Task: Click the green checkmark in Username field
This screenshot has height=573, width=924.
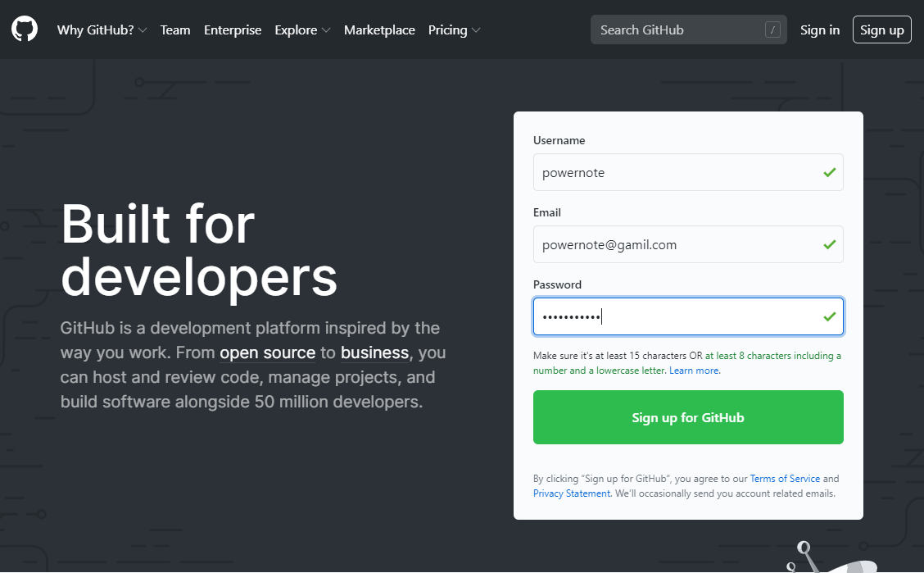Action: [x=829, y=172]
